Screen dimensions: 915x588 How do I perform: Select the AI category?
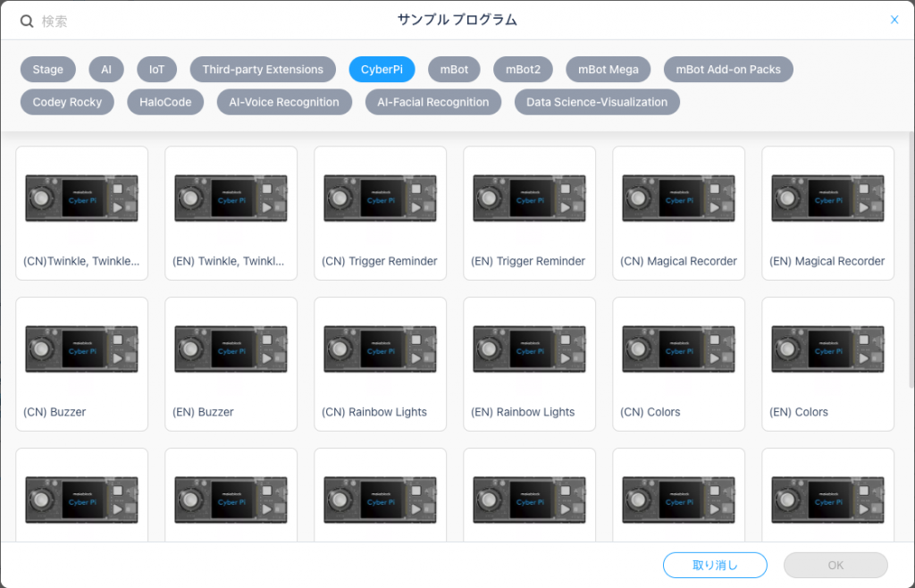tap(106, 70)
